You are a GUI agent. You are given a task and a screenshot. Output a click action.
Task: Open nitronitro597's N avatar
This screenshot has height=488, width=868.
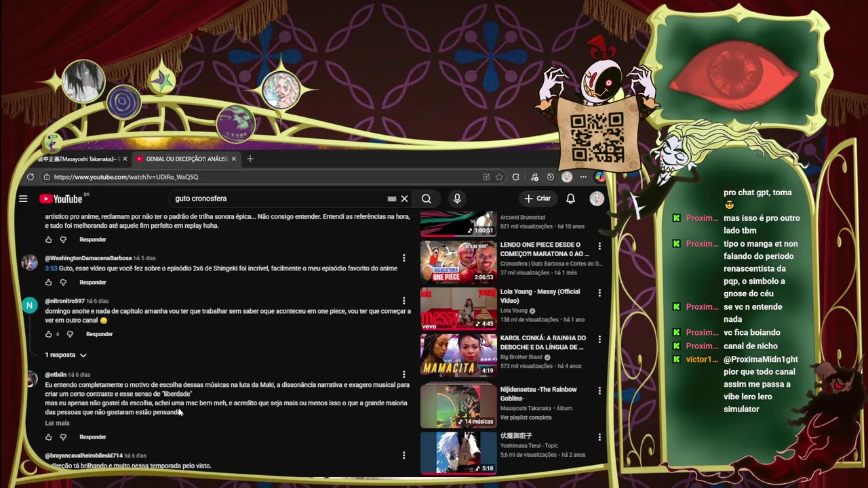click(29, 305)
